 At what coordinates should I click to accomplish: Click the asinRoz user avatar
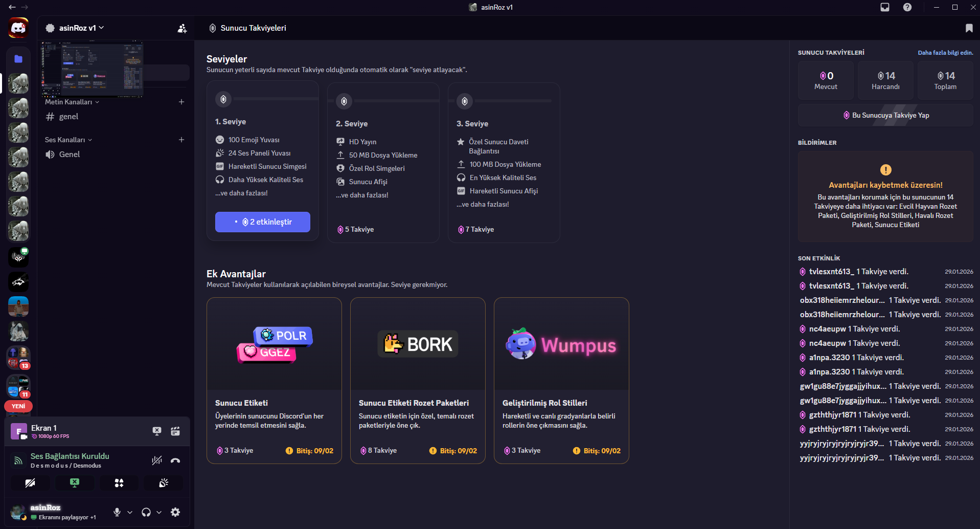[x=18, y=512]
